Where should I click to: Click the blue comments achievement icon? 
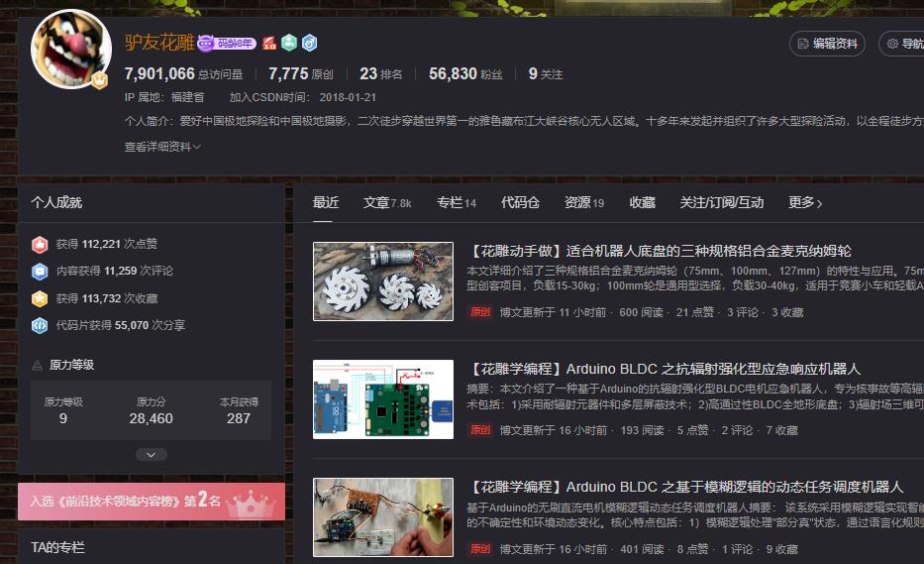coord(40,271)
